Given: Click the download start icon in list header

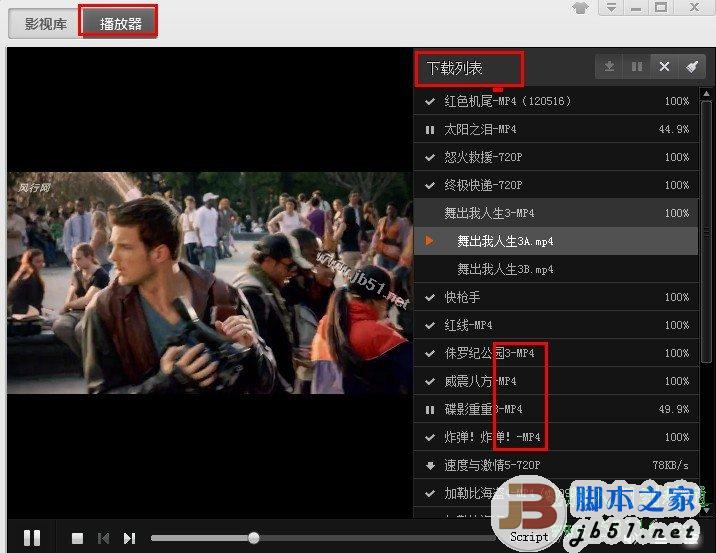Looking at the screenshot, I should [609, 67].
